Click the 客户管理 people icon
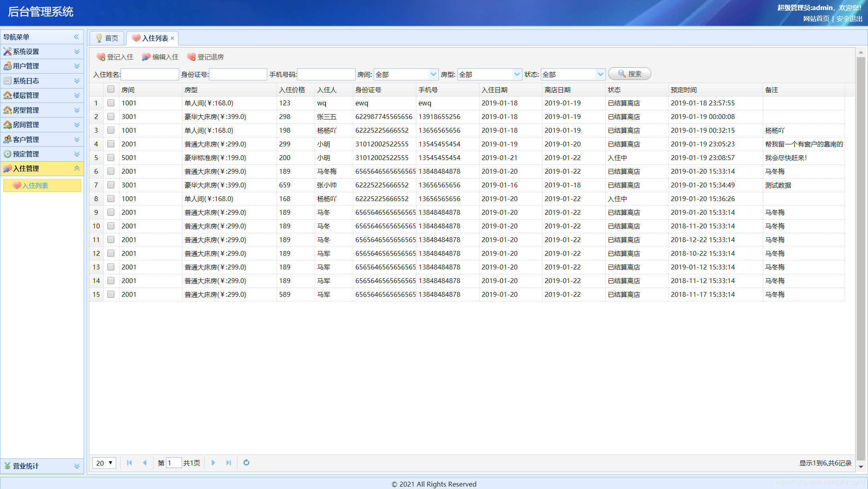868x489 pixels. (x=7, y=139)
